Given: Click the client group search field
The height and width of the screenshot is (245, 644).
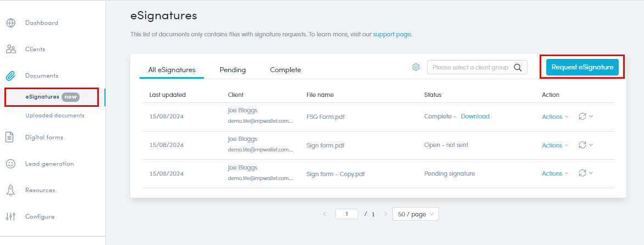Looking at the screenshot, I should [x=470, y=67].
